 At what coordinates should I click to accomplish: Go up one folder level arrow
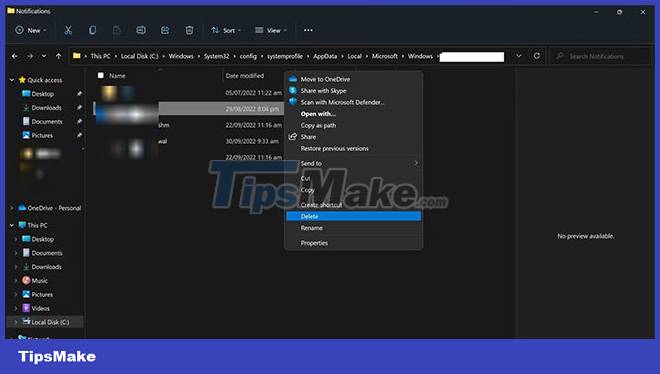[x=59, y=56]
